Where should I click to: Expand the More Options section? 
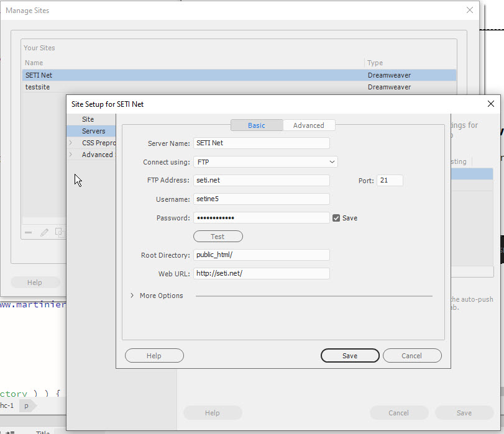pos(132,296)
